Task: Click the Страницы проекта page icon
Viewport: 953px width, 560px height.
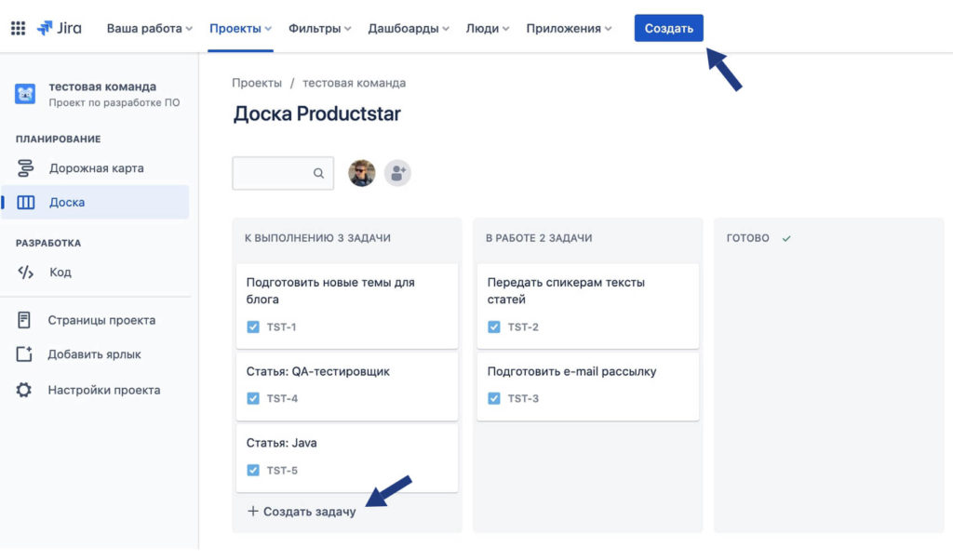Action: (x=23, y=320)
